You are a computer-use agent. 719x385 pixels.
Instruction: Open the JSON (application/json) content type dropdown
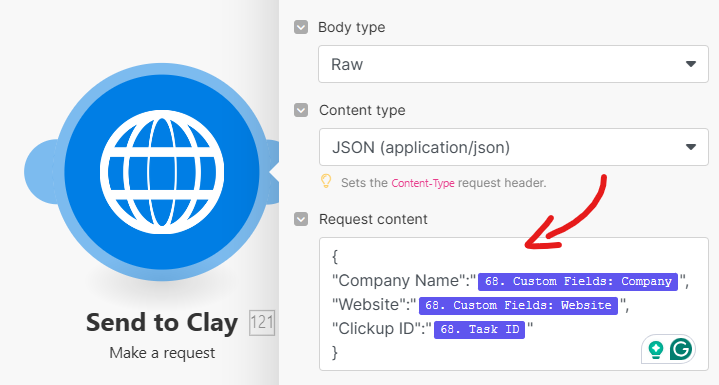coord(514,147)
